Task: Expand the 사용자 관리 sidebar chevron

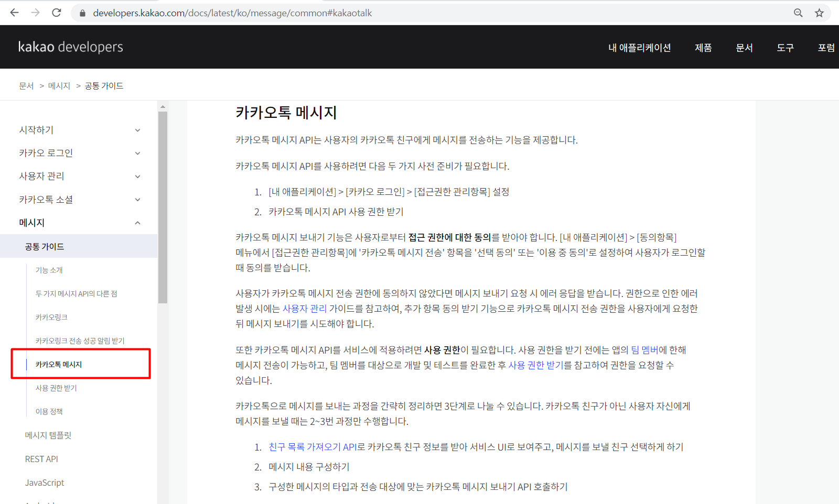Action: pos(137,177)
